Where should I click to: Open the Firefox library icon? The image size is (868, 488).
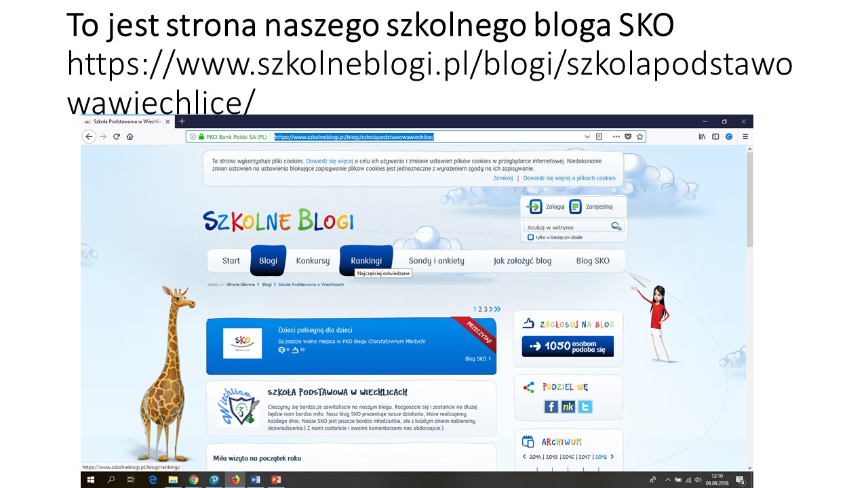[702, 136]
